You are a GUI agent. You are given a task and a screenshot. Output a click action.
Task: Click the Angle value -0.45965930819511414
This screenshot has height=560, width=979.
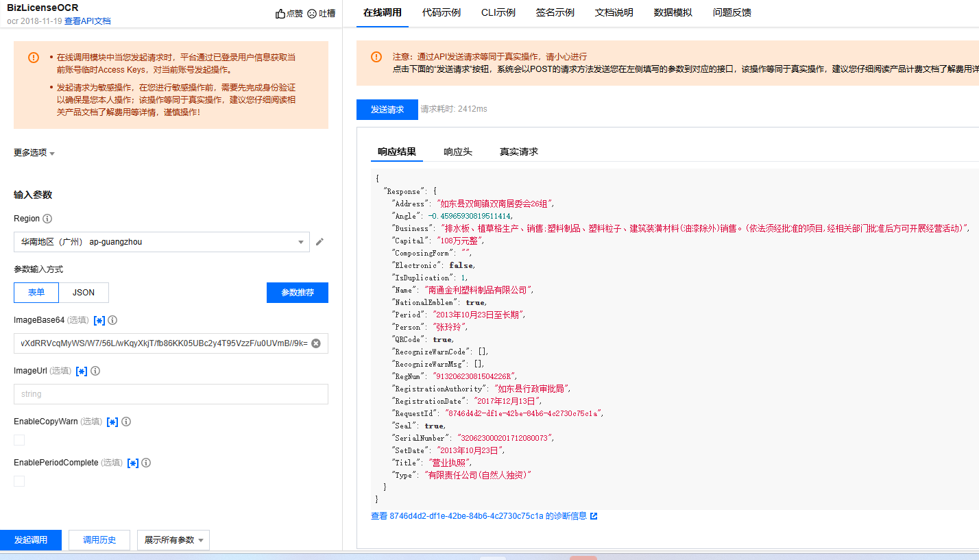[x=470, y=216]
